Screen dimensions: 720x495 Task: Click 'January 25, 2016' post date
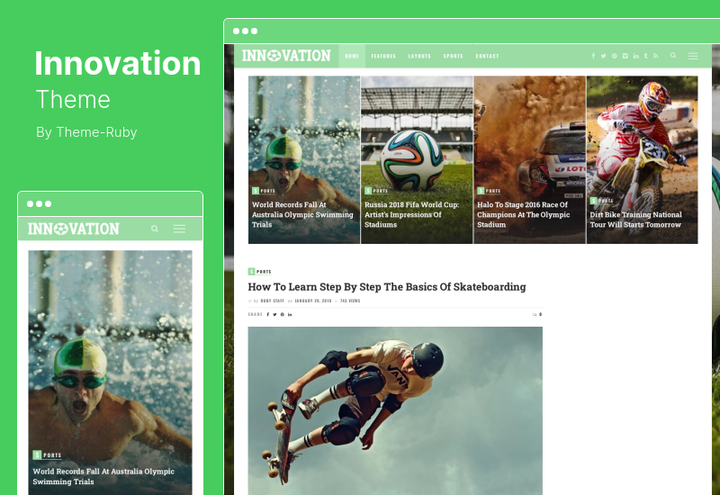coord(313,301)
